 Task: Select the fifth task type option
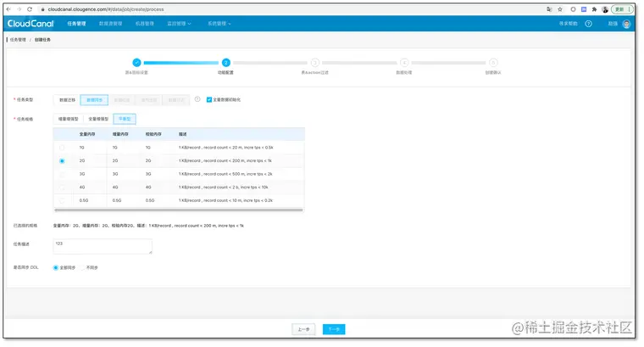[x=175, y=100]
